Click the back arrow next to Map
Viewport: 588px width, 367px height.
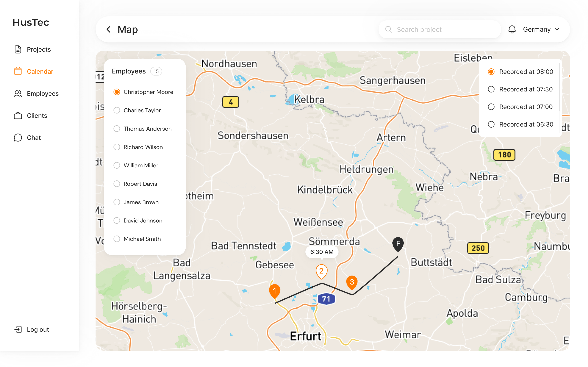tap(109, 29)
